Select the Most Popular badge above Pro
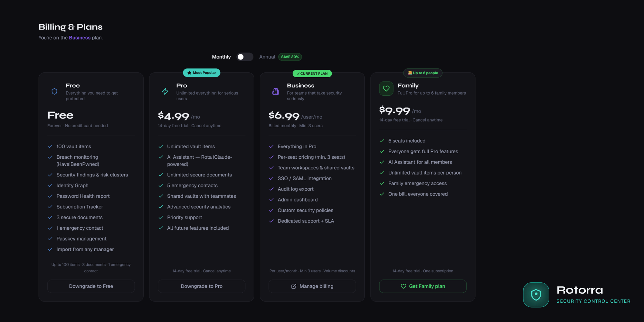 (202, 72)
